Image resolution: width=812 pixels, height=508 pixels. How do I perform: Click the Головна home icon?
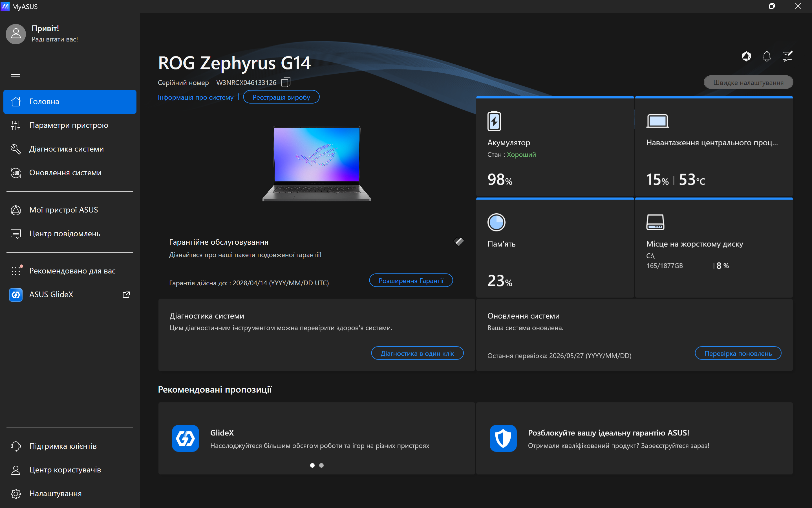coord(16,102)
